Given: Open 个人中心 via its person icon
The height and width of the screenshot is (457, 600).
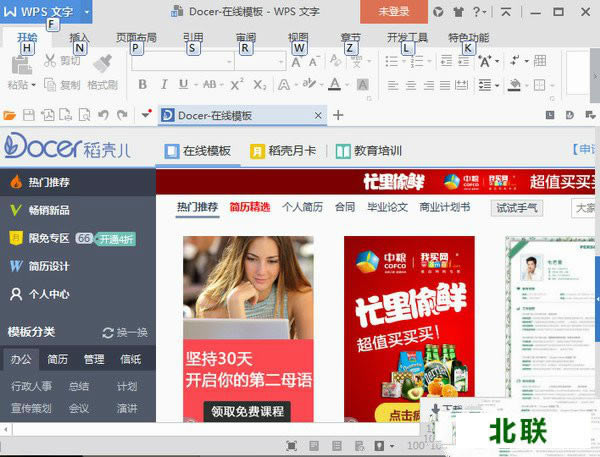Looking at the screenshot, I should point(15,295).
